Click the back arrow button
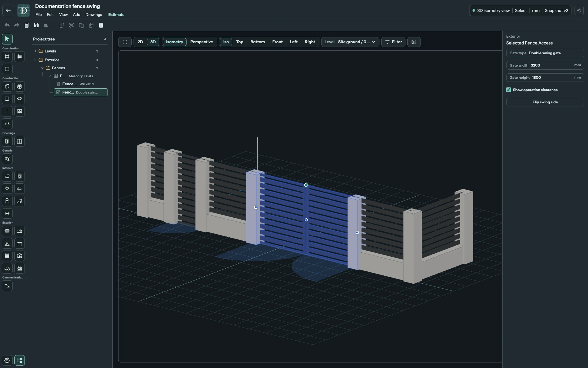This screenshot has width=588, height=368. [8, 10]
